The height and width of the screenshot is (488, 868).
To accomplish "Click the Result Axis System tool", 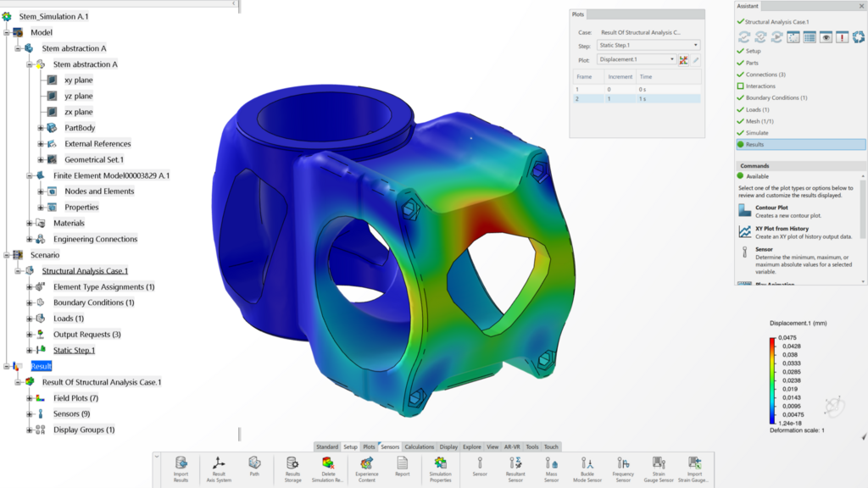I will (218, 463).
